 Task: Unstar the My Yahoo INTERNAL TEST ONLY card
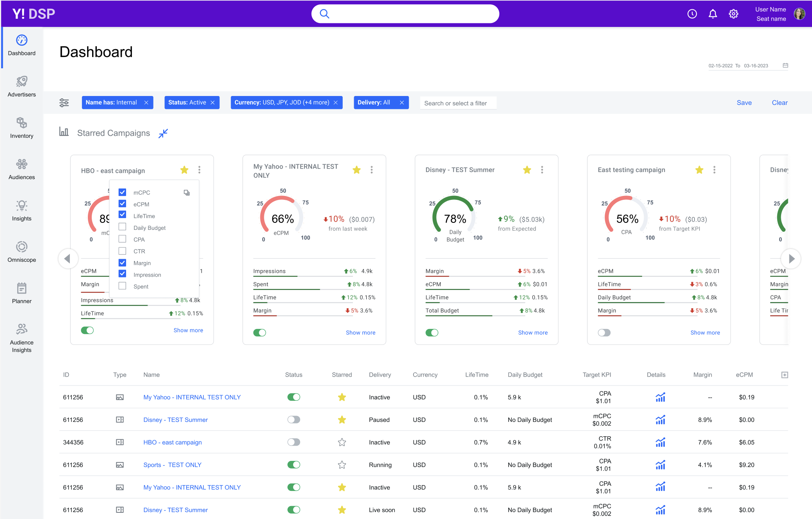(x=356, y=170)
